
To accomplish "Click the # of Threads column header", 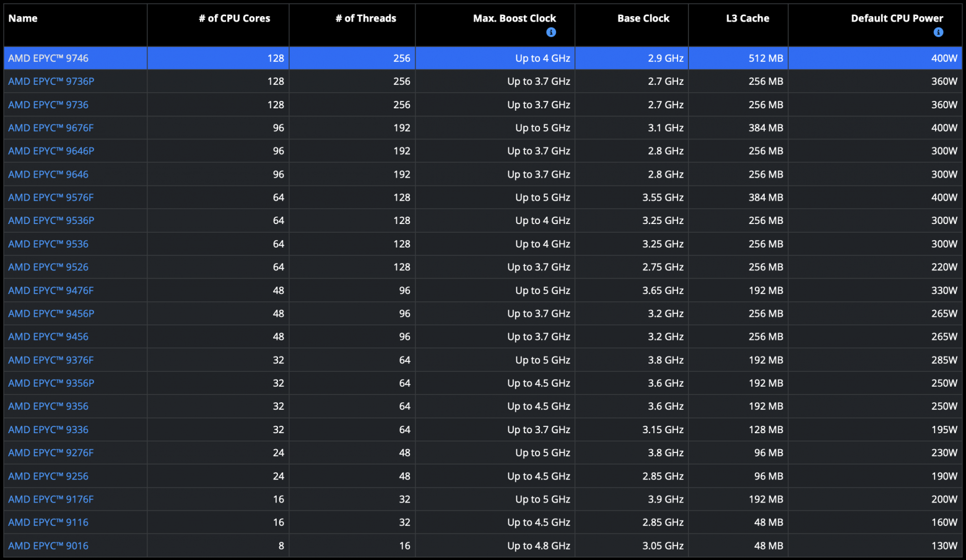I will click(x=366, y=19).
